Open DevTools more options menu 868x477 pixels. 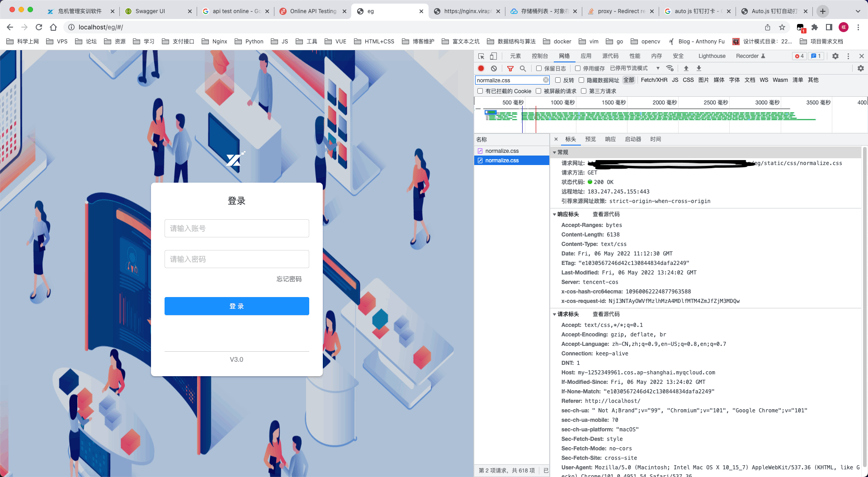(848, 56)
